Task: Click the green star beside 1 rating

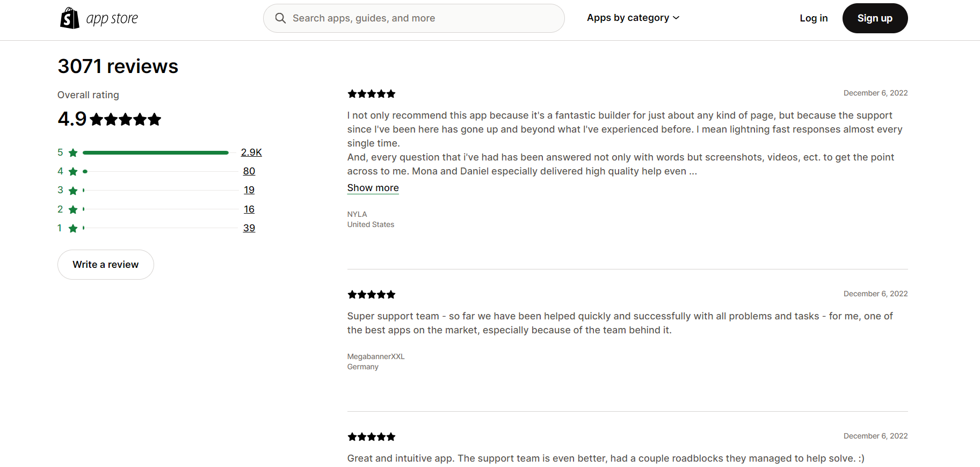Action: click(73, 229)
